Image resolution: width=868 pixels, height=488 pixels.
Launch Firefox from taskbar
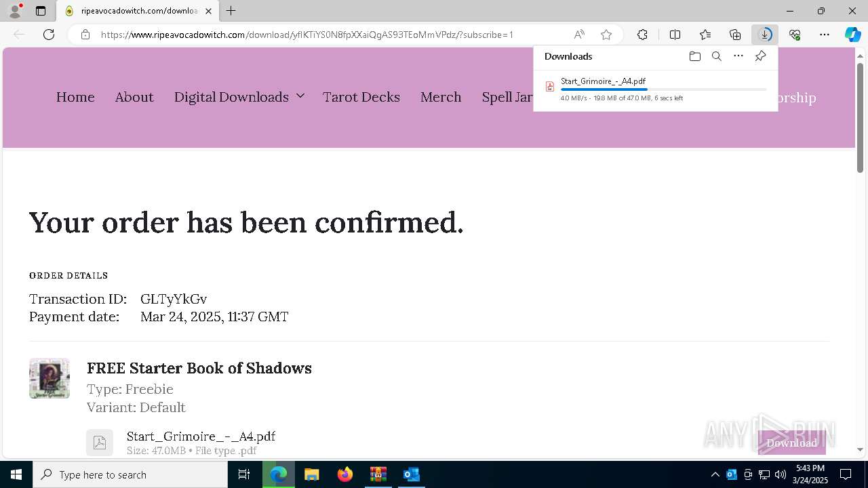[344, 474]
